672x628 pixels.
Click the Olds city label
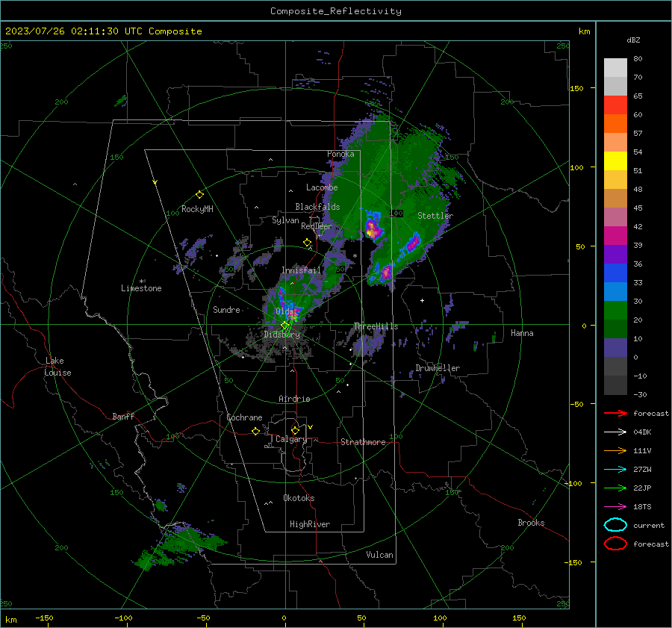[286, 311]
